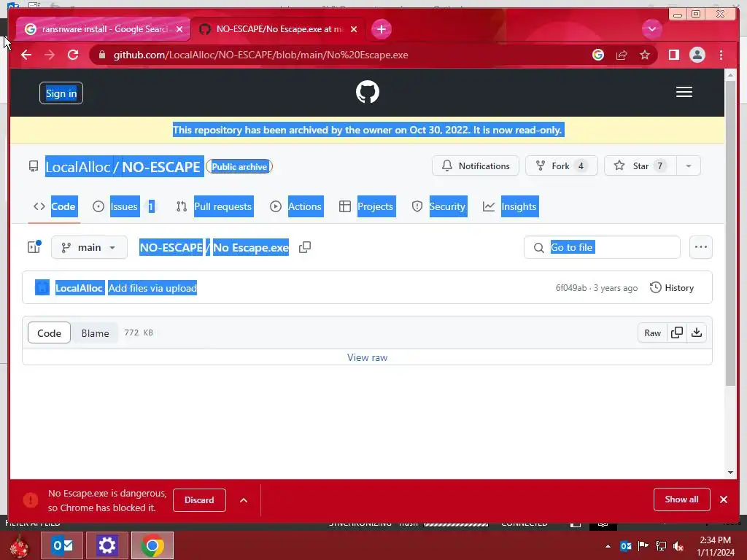
Task: Reload the page with the refresh icon
Action: pos(73,55)
